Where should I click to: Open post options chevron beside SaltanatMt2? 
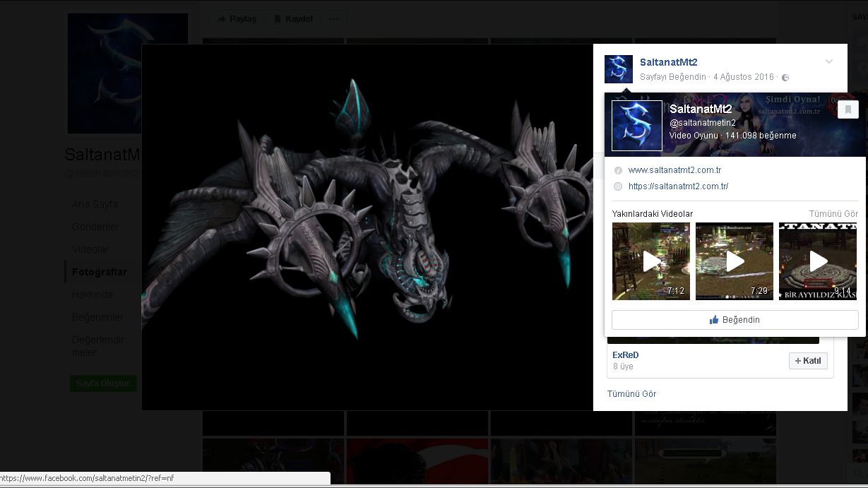(x=829, y=62)
